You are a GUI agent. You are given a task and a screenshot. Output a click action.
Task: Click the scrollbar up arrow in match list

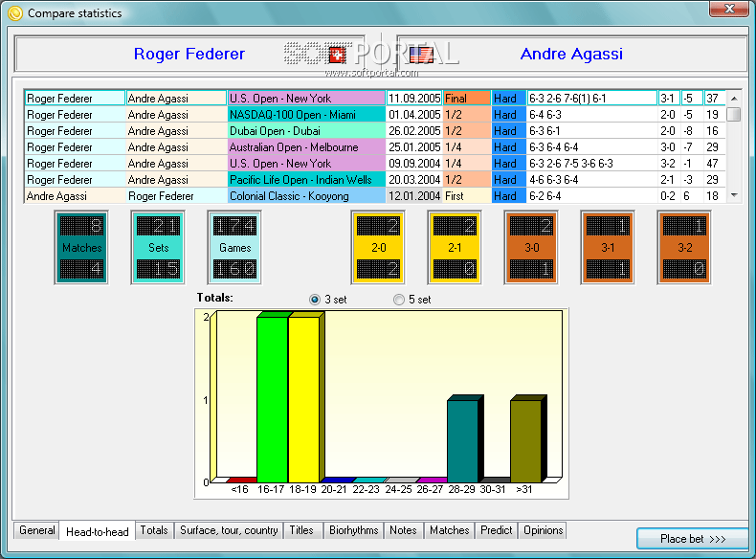pyautogui.click(x=734, y=99)
